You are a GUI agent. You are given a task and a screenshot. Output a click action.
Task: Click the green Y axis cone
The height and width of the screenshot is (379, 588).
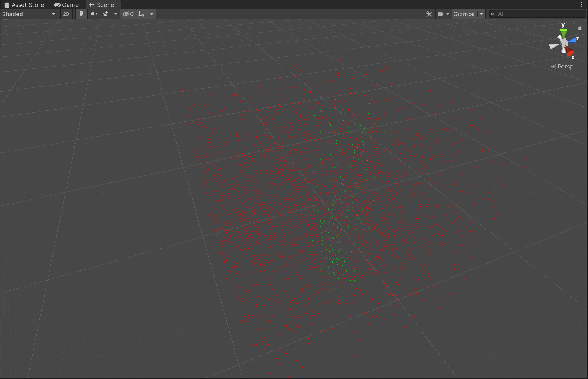tap(564, 33)
